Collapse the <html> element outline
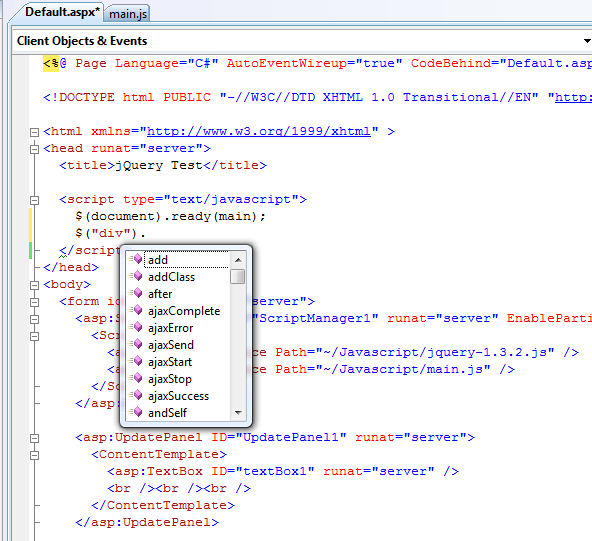The height and width of the screenshot is (541, 592). (34, 132)
